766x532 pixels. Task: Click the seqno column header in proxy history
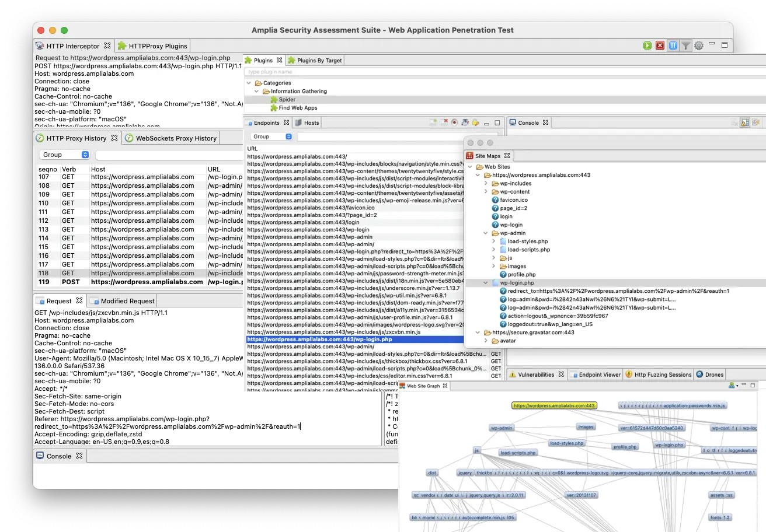(48, 169)
